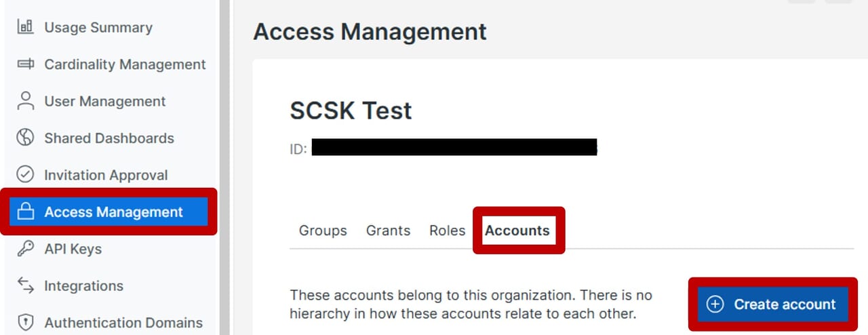
Task: Click the User Management person icon
Action: click(25, 101)
